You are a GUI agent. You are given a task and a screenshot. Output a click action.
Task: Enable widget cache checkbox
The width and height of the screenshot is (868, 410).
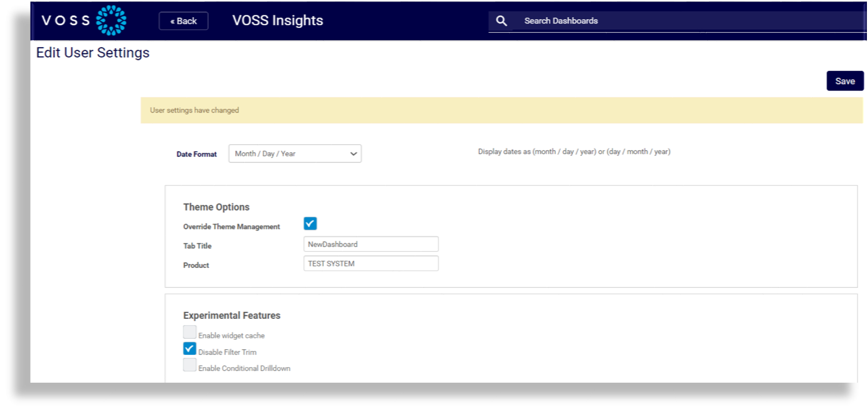[190, 332]
